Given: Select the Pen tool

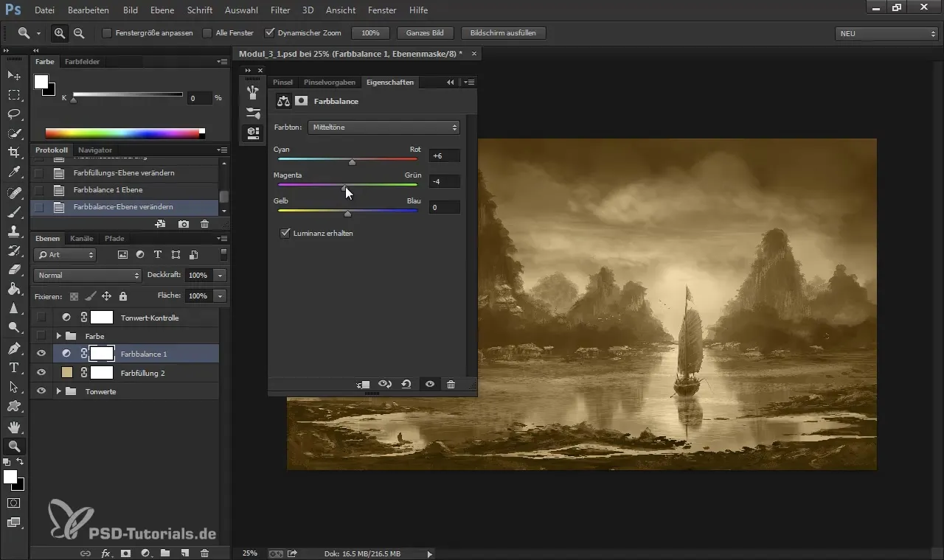Looking at the screenshot, I should [14, 348].
